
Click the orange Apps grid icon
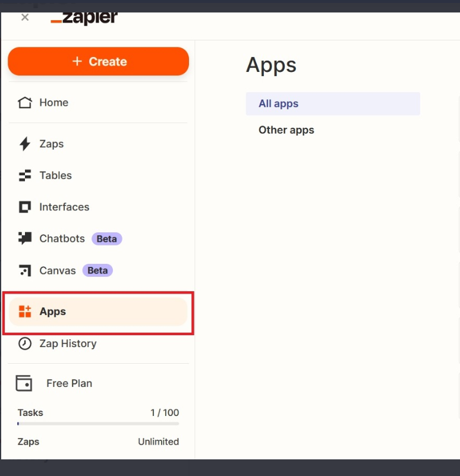coord(24,311)
